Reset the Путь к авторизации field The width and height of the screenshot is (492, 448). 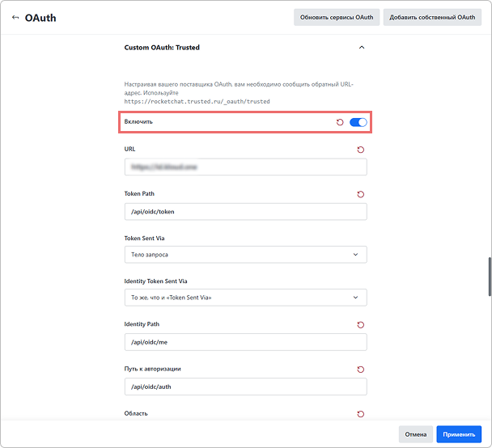coord(361,370)
